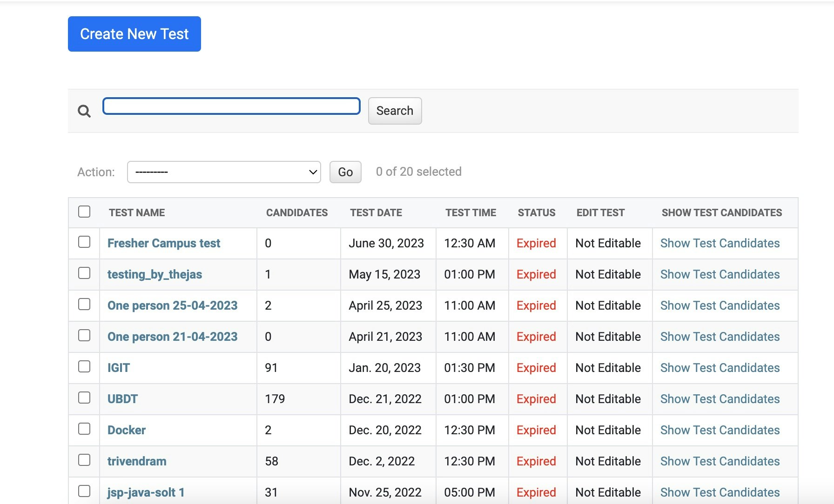Check the trivendram row checkbox
Viewport: 834px width, 504px height.
[x=84, y=460]
